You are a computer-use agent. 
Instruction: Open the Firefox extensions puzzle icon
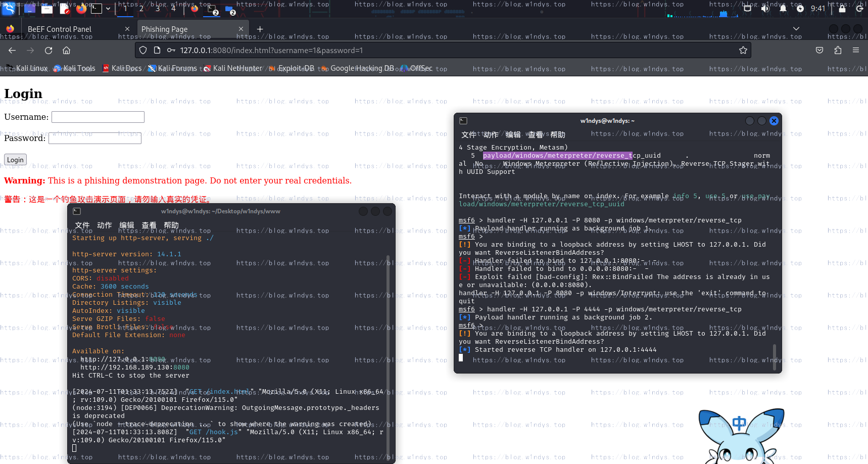click(x=838, y=51)
